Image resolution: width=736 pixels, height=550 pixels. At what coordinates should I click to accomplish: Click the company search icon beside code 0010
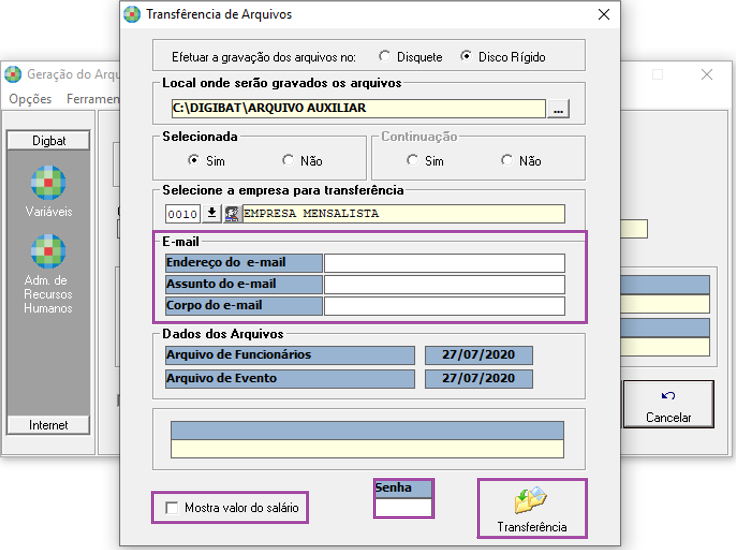tap(232, 214)
